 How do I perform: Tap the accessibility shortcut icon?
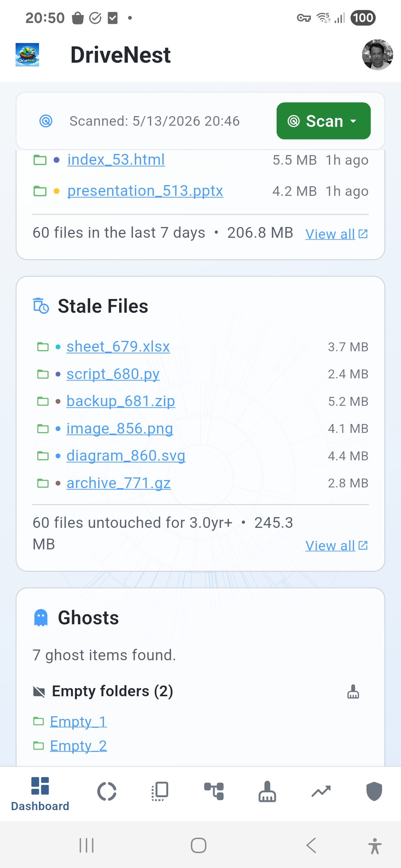click(375, 846)
